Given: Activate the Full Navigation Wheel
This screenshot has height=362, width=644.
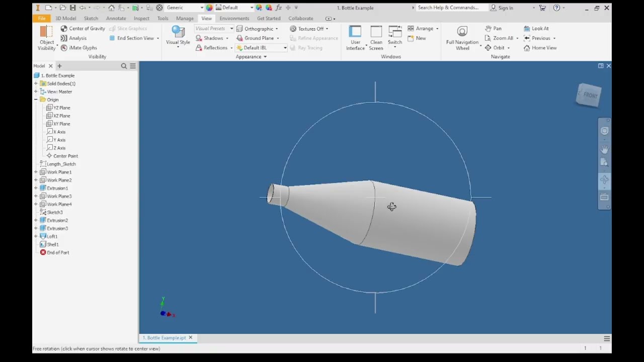Looking at the screenshot, I should [462, 38].
